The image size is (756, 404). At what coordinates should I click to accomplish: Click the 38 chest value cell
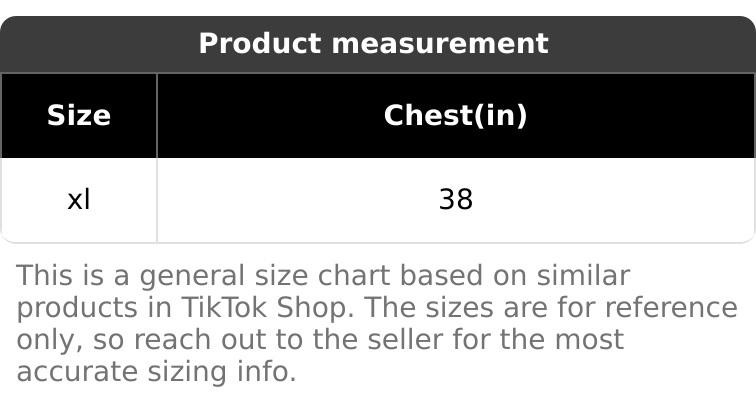tap(455, 200)
